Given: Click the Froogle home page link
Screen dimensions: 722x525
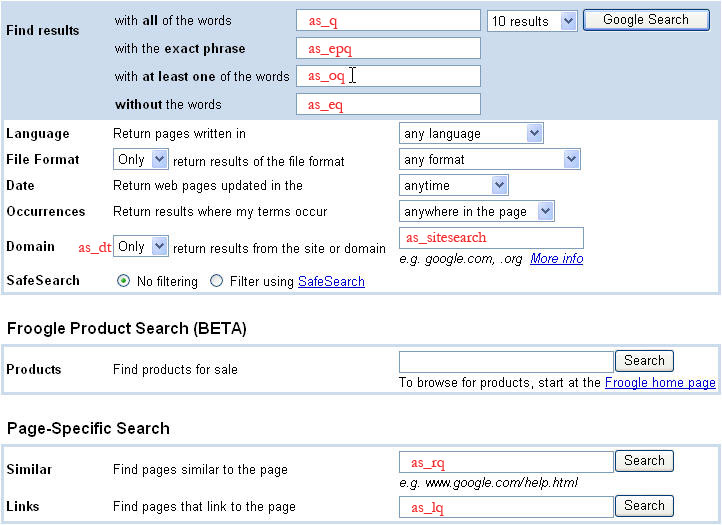Looking at the screenshot, I should click(x=660, y=383).
